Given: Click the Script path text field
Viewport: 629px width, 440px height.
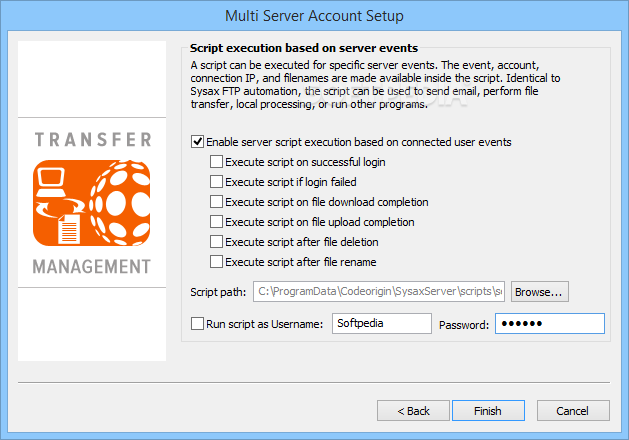Looking at the screenshot, I should point(378,292).
